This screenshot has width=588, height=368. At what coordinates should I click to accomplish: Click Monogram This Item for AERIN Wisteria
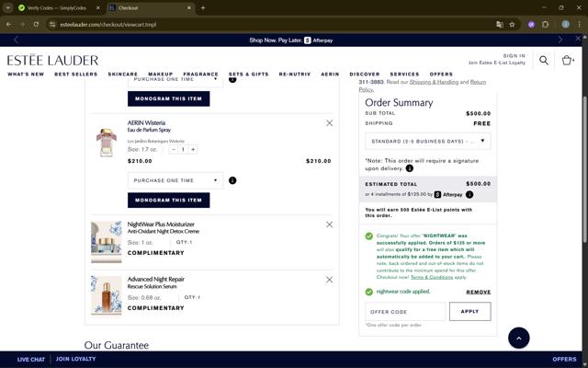169,201
